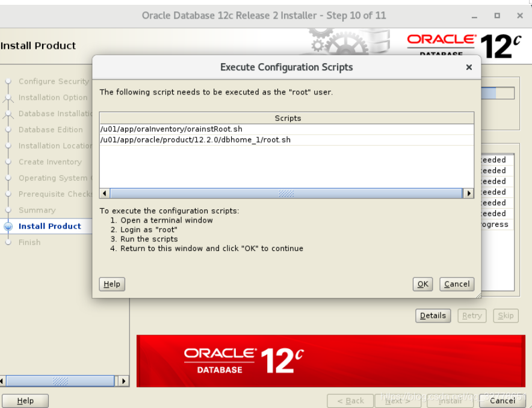Select the orainstRoot.sh script row
Image resolution: width=532 pixels, height=408 pixels.
286,129
